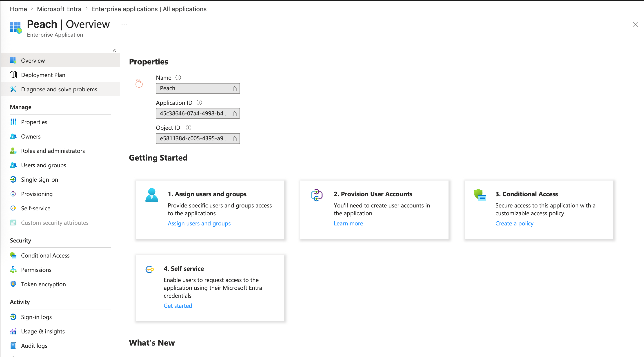Click the Provision User Accounts card icon

(x=317, y=195)
